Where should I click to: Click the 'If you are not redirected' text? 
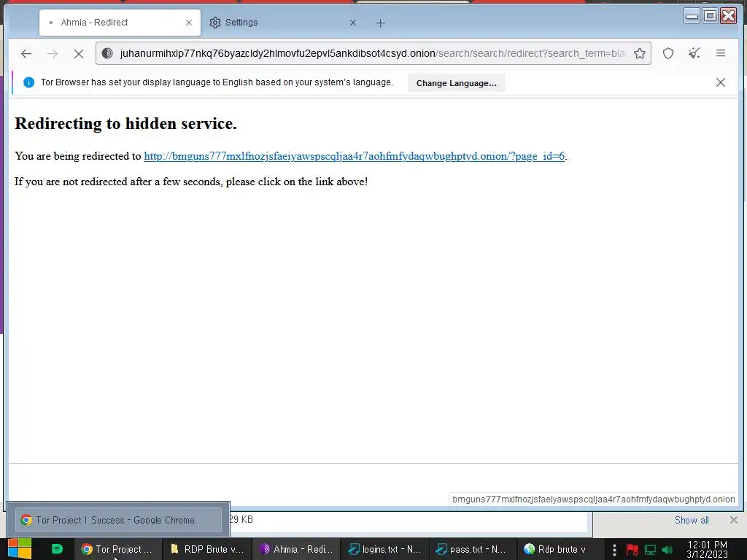pyautogui.click(x=191, y=182)
